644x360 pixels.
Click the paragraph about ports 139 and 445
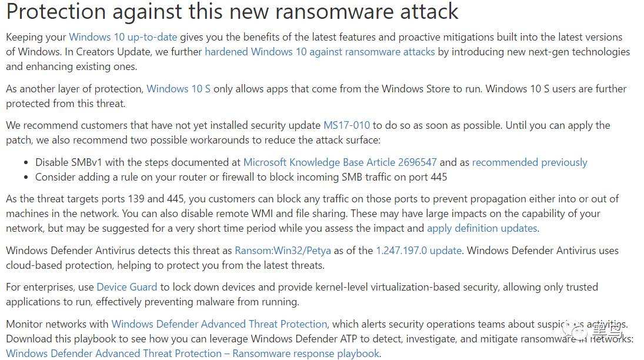[x=312, y=214]
